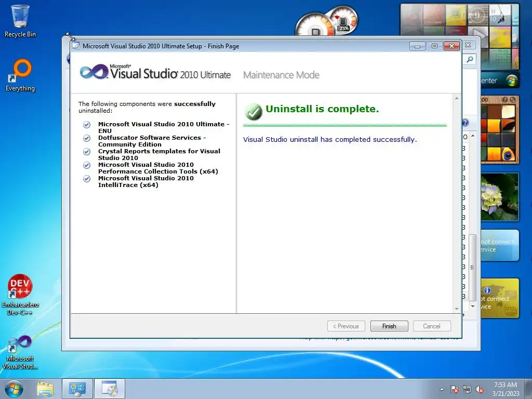This screenshot has height=399, width=532.
Task: Select the Embarcadero Dev-C++ desktop icon
Action: click(20, 295)
